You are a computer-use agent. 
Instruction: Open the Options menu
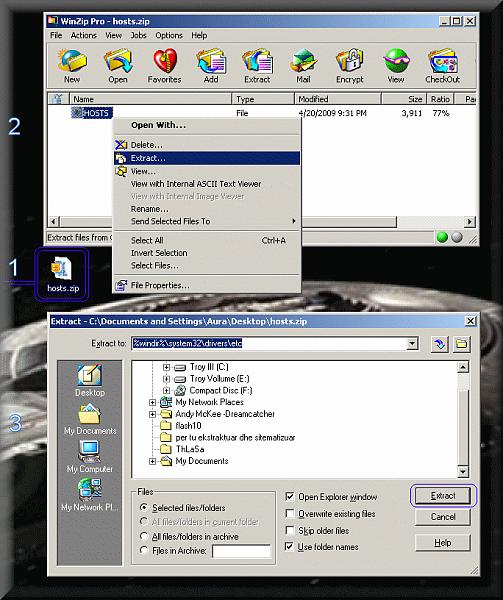pyautogui.click(x=169, y=35)
